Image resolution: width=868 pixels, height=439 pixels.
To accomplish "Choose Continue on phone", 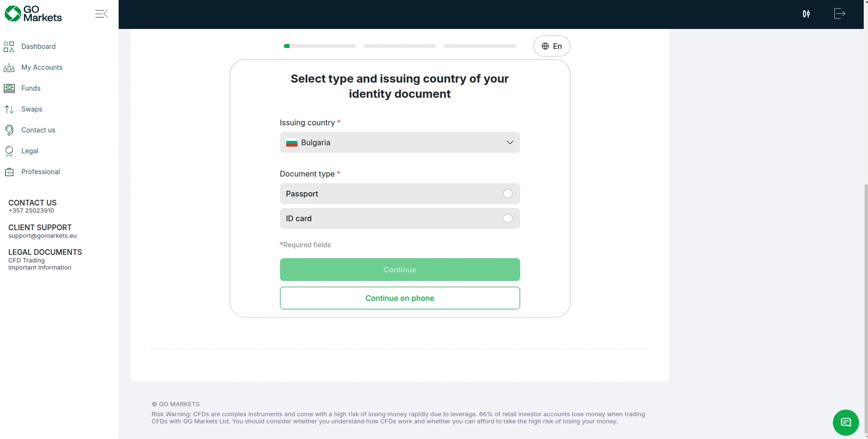I will point(400,298).
